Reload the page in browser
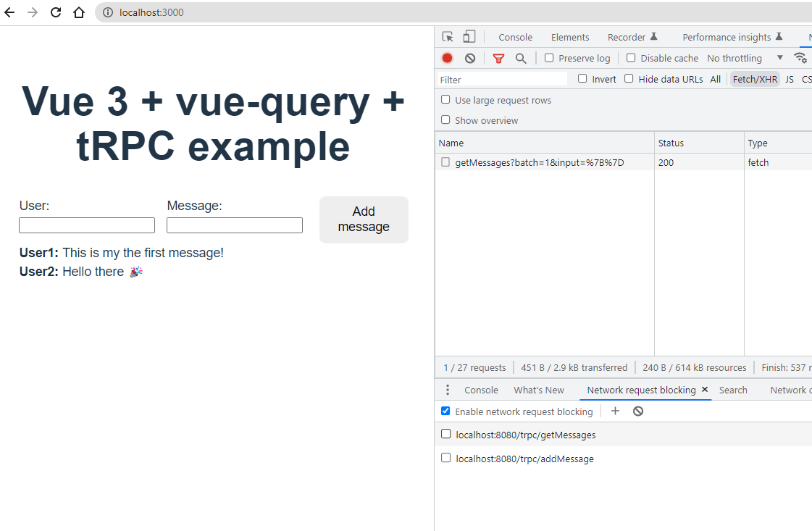Image resolution: width=812 pixels, height=531 pixels. pos(56,12)
